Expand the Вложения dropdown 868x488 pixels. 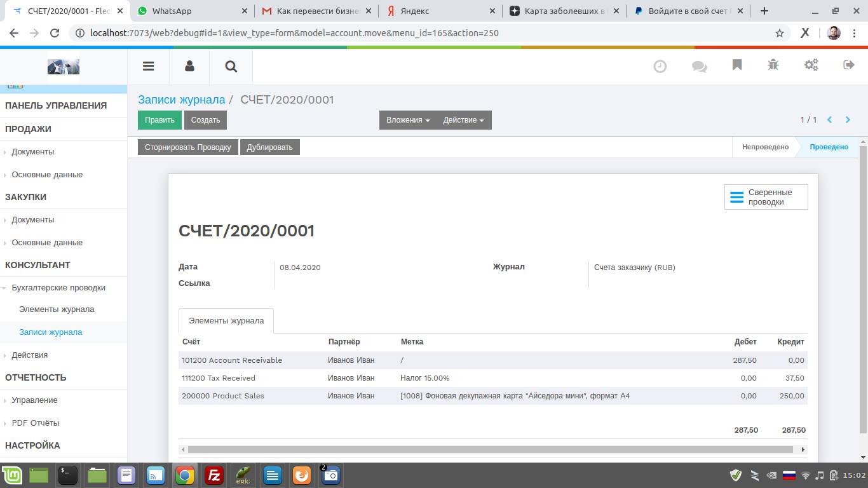tap(407, 120)
